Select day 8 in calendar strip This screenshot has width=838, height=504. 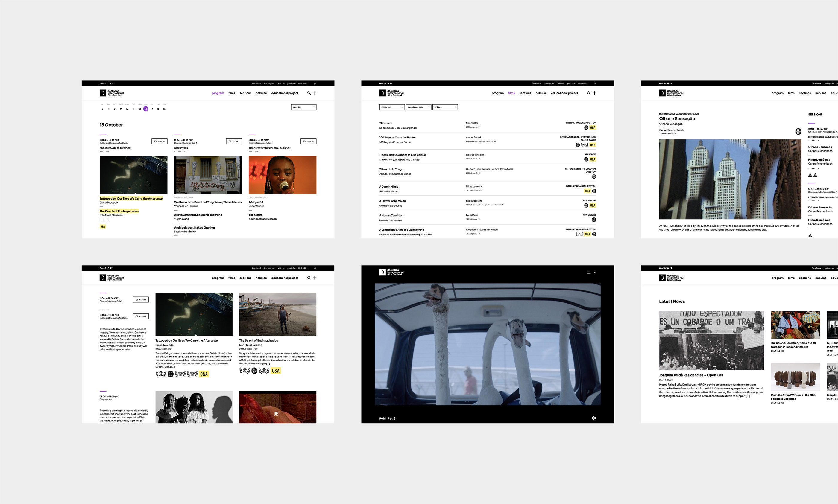coord(115,109)
